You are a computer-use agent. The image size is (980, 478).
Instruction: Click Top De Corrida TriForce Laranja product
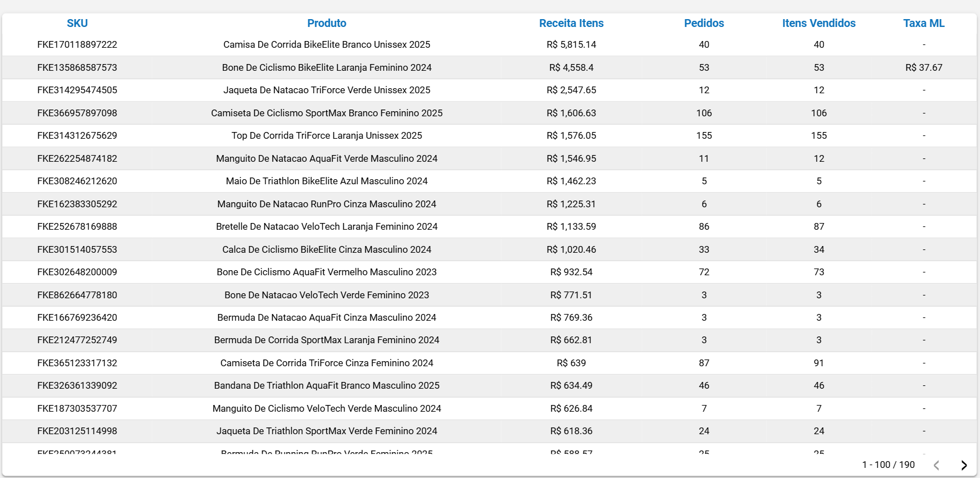point(326,135)
